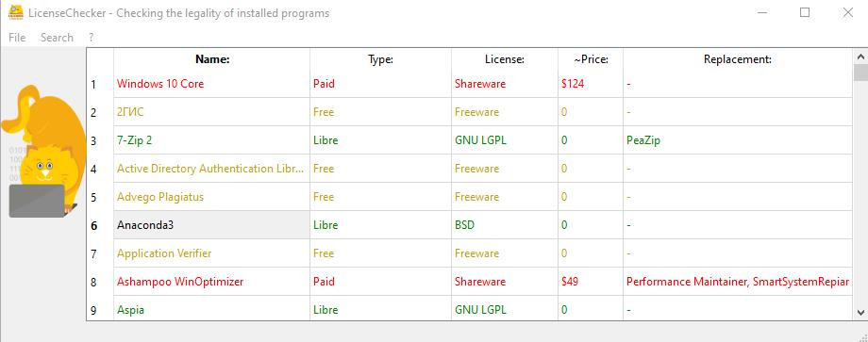Viewport: 868px width, 342px height.
Task: Click Performance Maintainer, SmartSystemRepiar replacement cell
Action: [738, 282]
